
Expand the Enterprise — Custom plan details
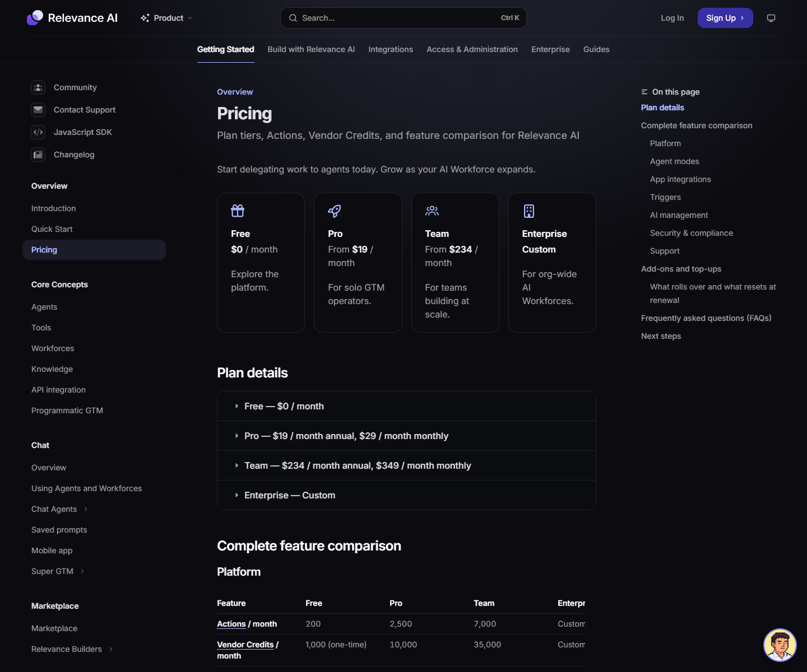(406, 495)
